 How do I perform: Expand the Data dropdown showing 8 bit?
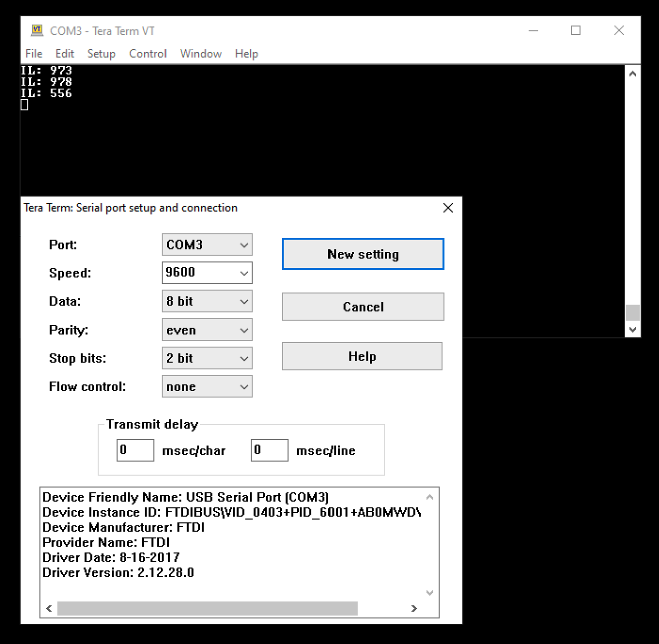coord(207,301)
